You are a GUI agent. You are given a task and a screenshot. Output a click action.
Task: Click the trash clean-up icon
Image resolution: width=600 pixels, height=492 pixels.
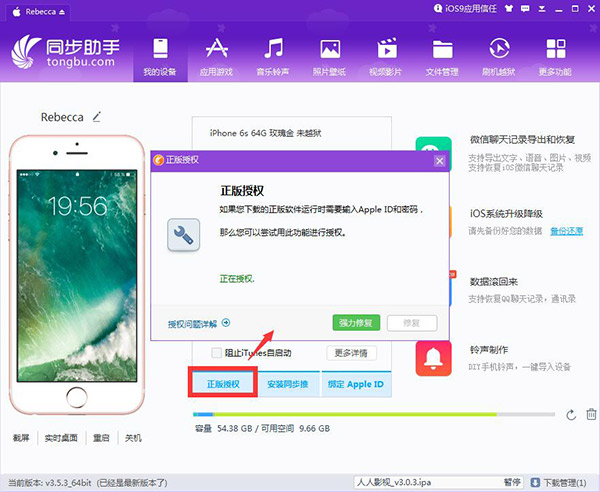pos(591,414)
